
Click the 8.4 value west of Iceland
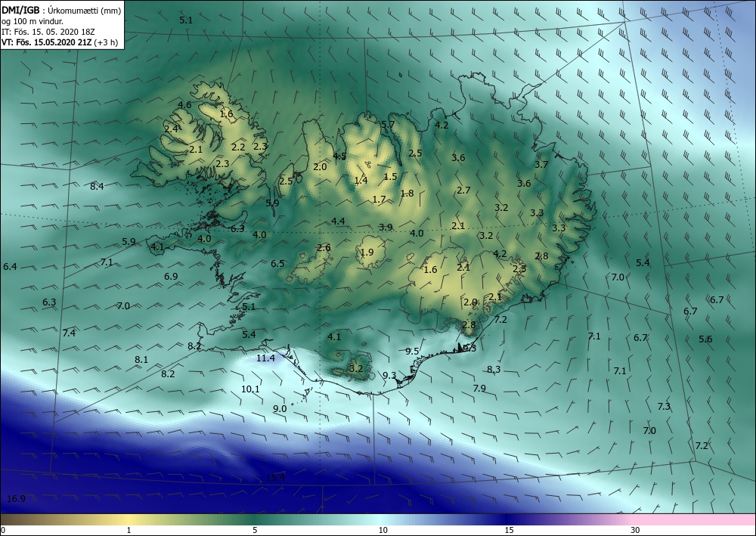97,186
